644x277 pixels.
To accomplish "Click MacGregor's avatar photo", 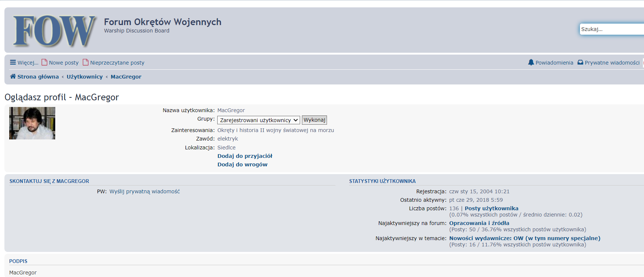I will pyautogui.click(x=32, y=123).
